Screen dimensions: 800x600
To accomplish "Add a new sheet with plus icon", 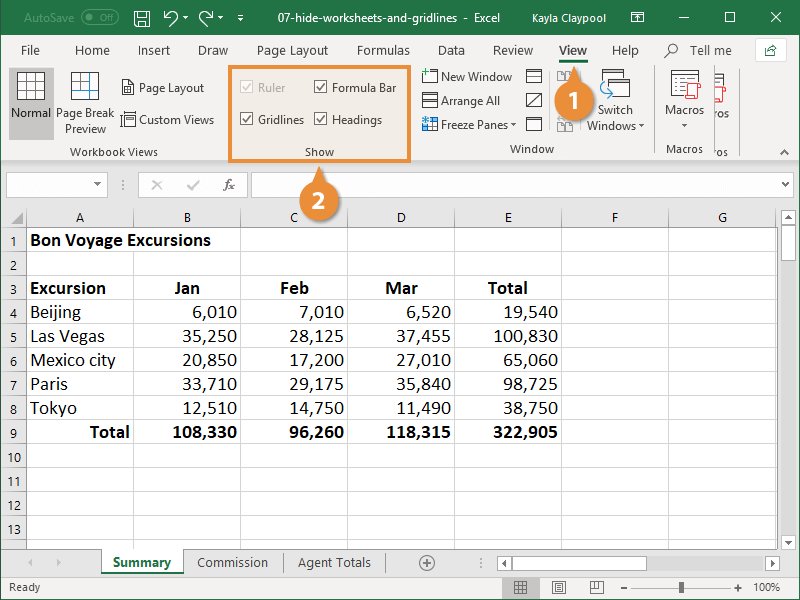I will [x=427, y=563].
